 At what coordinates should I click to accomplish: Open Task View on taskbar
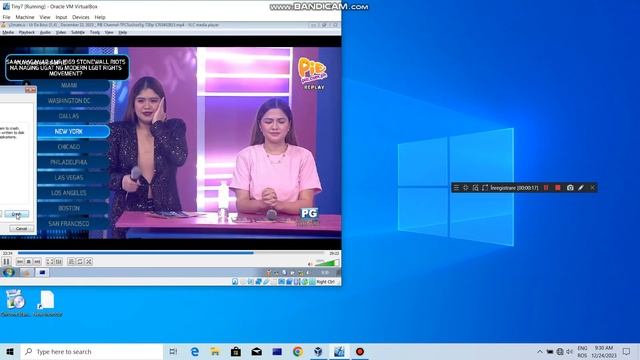tap(173, 351)
